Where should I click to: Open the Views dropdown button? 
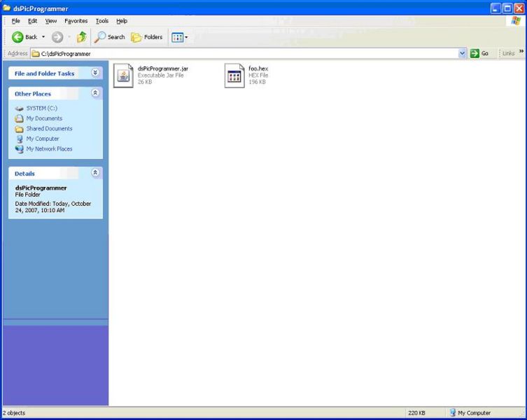pos(179,37)
